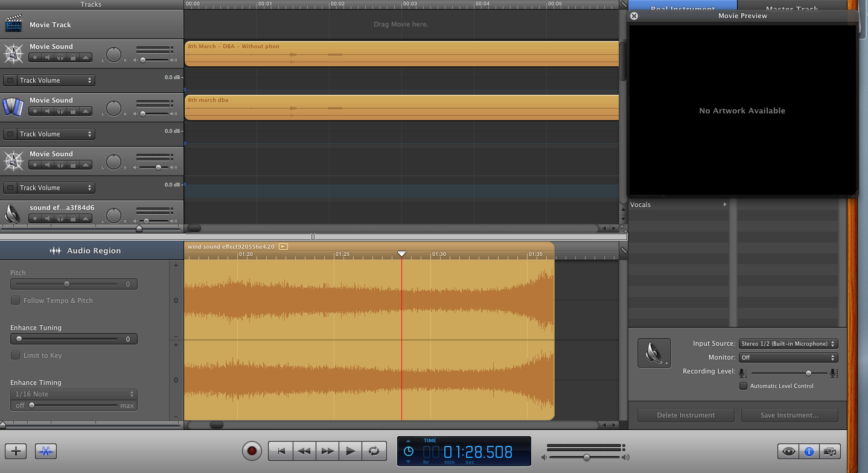
Task: Check Follow Tempo & Pitch
Action: point(16,300)
